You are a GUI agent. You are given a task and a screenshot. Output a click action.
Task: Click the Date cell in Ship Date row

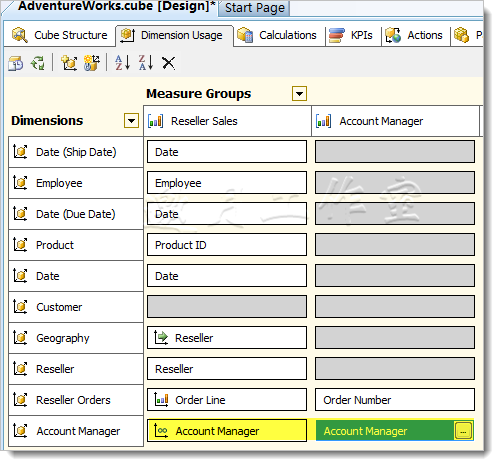(x=227, y=152)
